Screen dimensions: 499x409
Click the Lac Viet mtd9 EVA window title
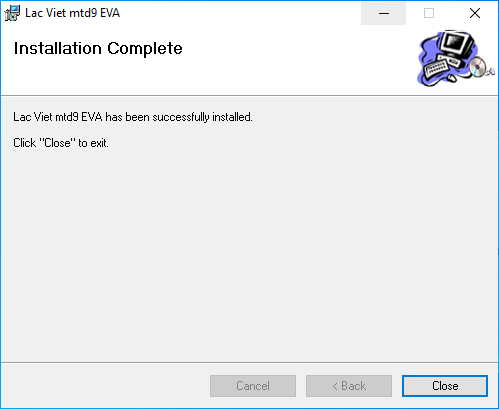tap(72, 13)
